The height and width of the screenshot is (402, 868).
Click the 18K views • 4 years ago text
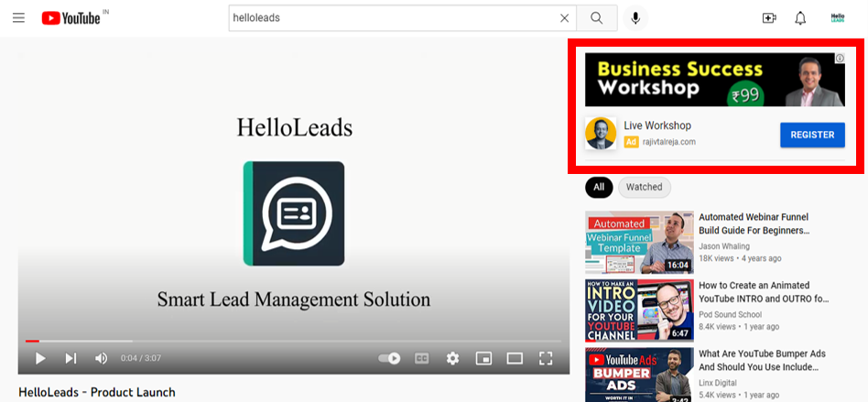click(x=740, y=258)
